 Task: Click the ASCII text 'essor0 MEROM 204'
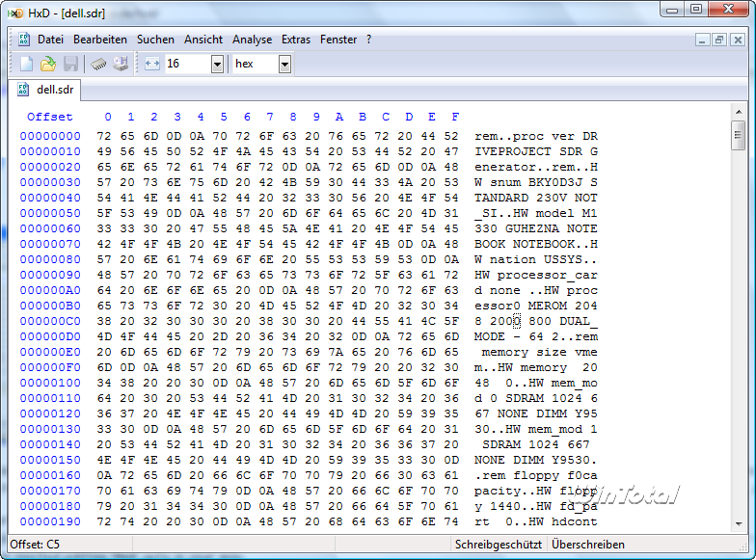click(536, 306)
